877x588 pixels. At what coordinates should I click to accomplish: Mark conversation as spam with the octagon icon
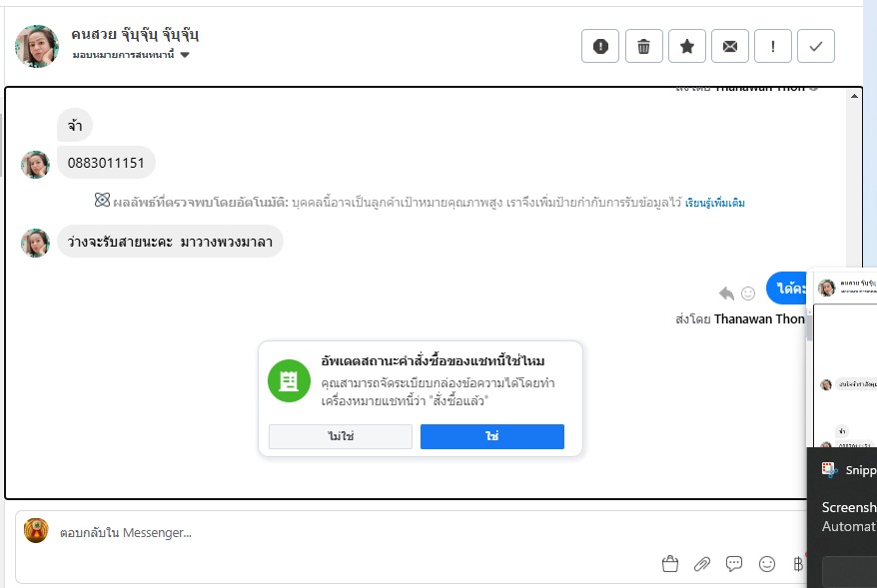coord(600,46)
